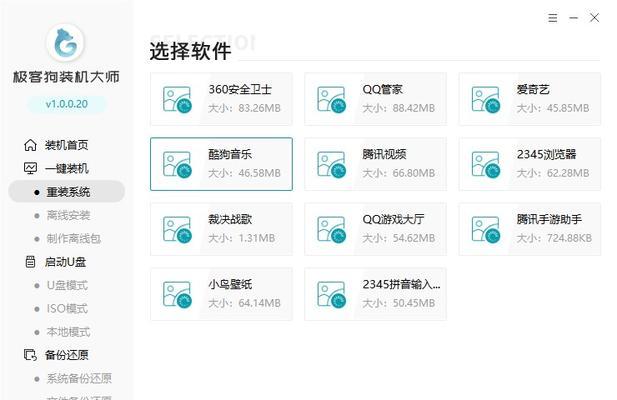Click the 启动U盘 USB drive icon
Viewport: 617px width, 400px height.
30,262
